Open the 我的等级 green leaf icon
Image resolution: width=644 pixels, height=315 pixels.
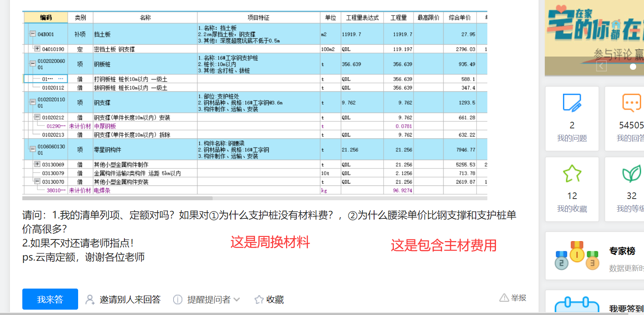coord(632,173)
